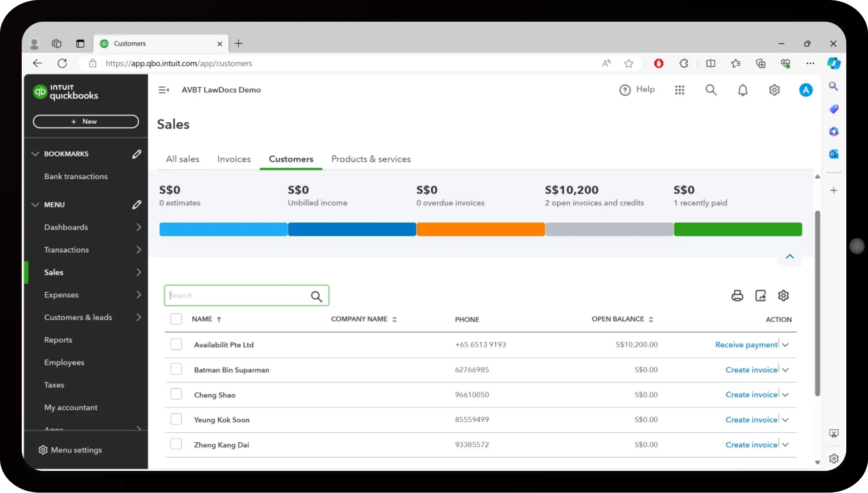The width and height of the screenshot is (868, 493).
Task: Check the Availabilit Pte Ltd row checkbox
Action: 176,344
